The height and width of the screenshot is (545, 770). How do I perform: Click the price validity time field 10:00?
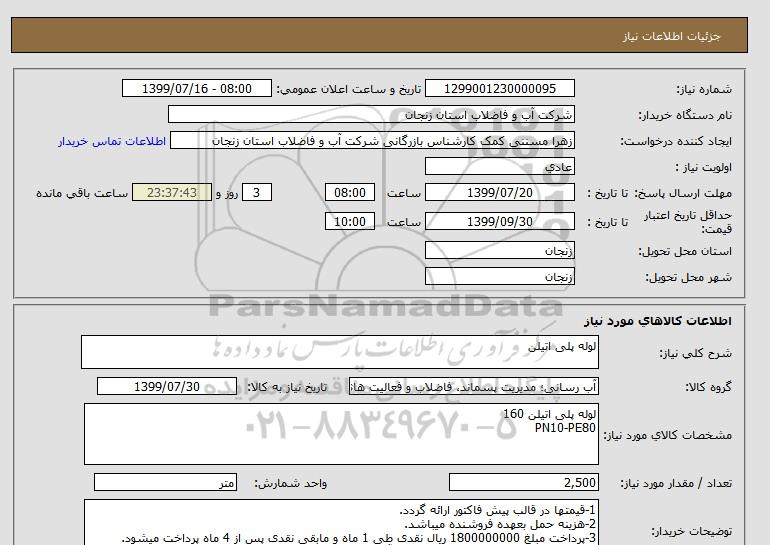(350, 221)
